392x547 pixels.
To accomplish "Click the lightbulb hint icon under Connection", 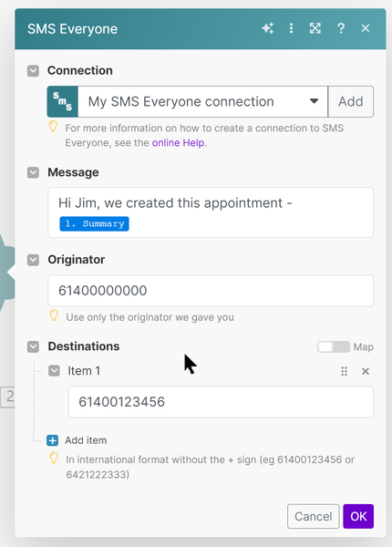I will pyautogui.click(x=53, y=127).
